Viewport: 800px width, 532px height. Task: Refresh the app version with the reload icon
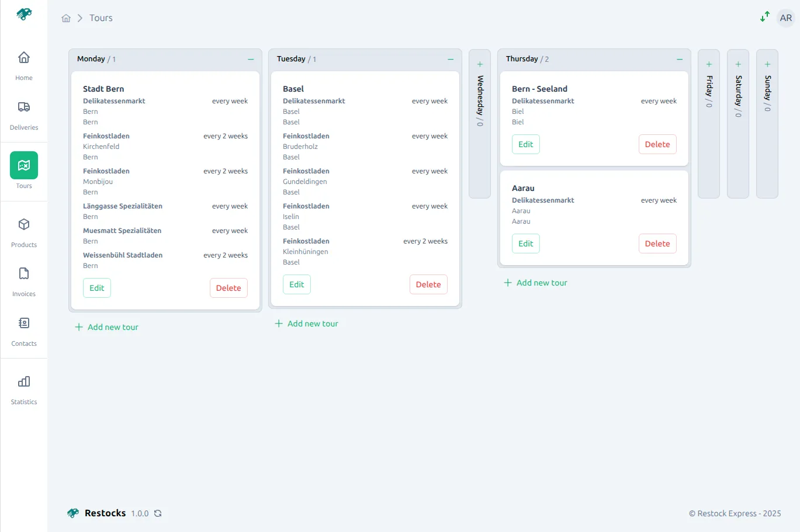[x=157, y=513]
